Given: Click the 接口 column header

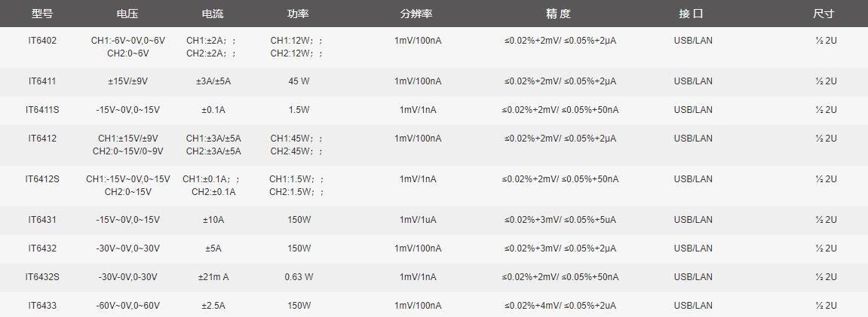Looking at the screenshot, I should pyautogui.click(x=692, y=14).
